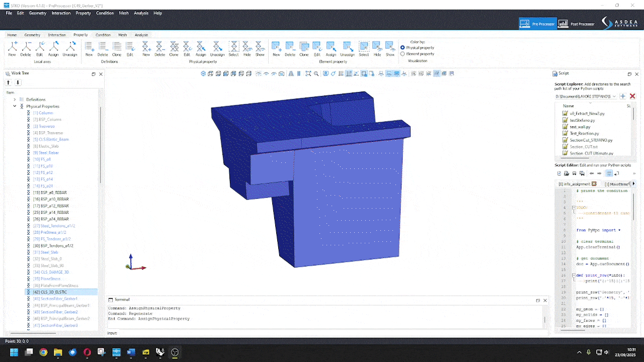Select Physical property color-by radio button

pos(403,48)
